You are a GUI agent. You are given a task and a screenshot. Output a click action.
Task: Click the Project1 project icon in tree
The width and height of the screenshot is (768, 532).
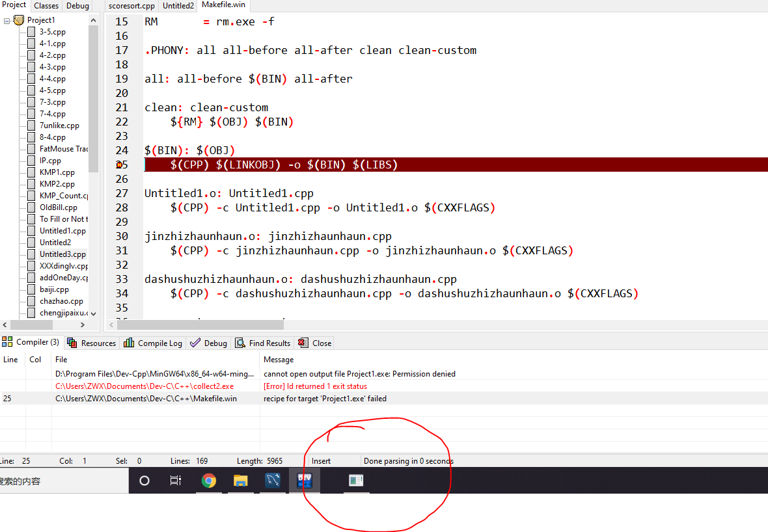coord(20,20)
